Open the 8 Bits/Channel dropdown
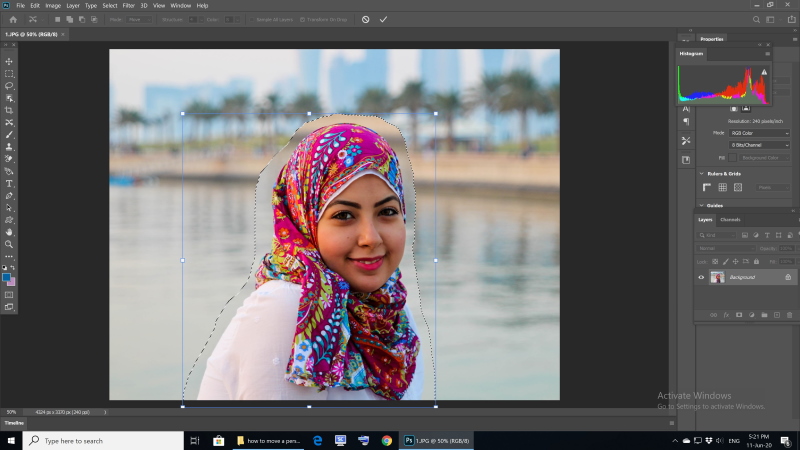 point(759,145)
